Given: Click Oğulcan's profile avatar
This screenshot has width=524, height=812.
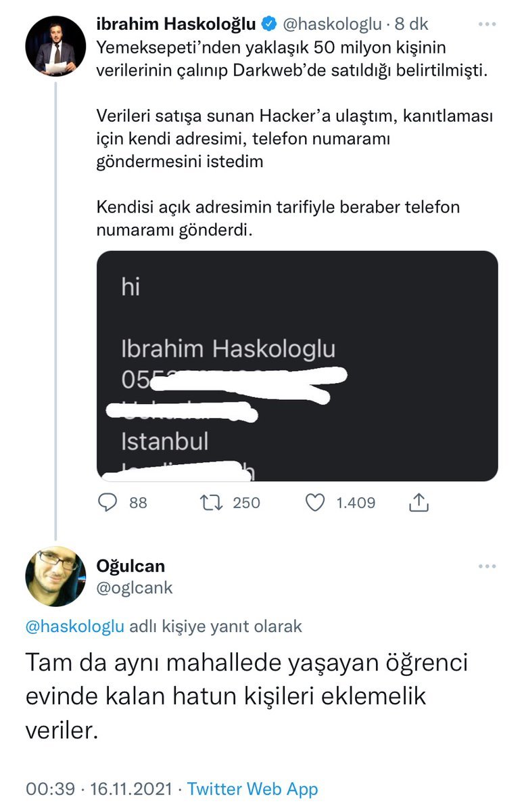Looking at the screenshot, I should (x=55, y=577).
